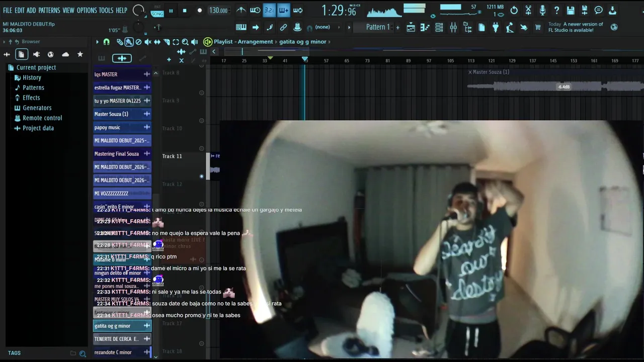This screenshot has height=362, width=644.
Task: Click the 130.000 tempo field
Action: point(218,11)
